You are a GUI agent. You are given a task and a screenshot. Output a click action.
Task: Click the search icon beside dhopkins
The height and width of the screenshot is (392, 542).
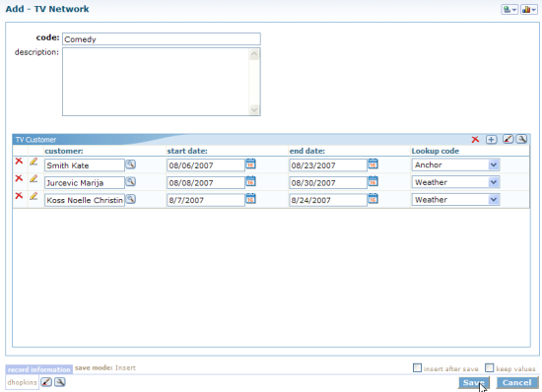60,382
